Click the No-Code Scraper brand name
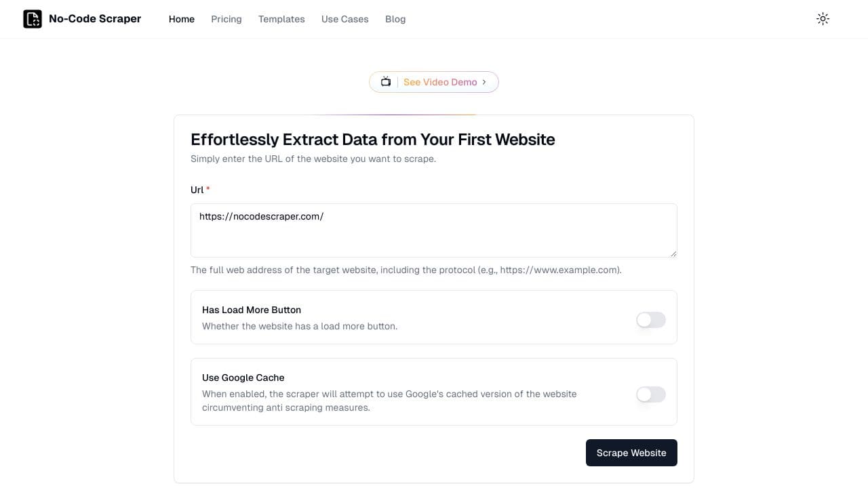The image size is (868, 488). [95, 19]
